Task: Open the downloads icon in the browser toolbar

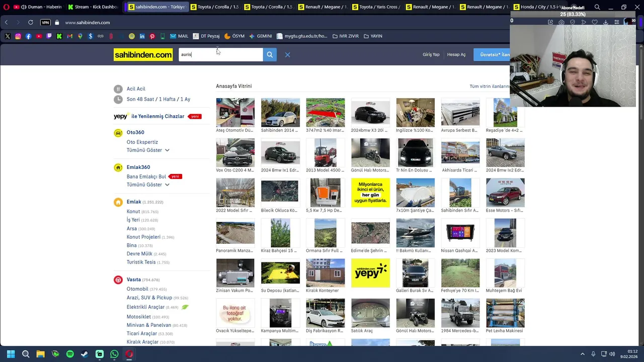Action: pyautogui.click(x=606, y=22)
